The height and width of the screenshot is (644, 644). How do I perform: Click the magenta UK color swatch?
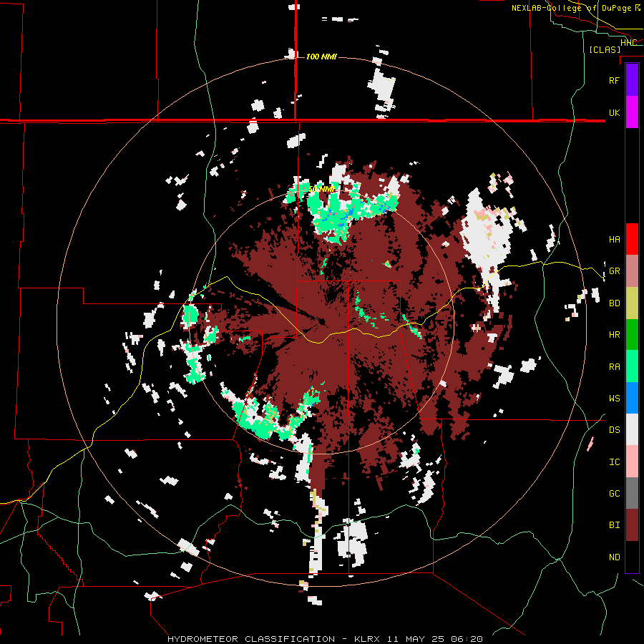point(632,112)
